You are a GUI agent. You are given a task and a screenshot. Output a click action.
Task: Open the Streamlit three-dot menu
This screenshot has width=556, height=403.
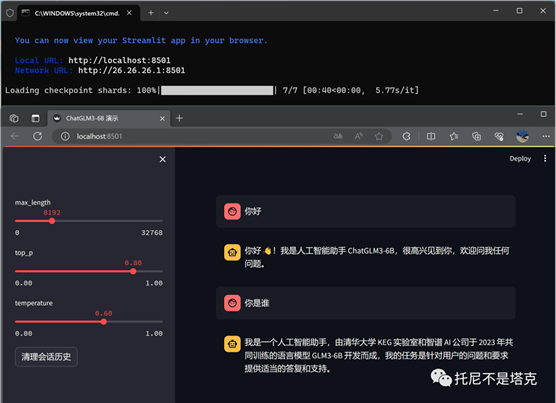[545, 158]
